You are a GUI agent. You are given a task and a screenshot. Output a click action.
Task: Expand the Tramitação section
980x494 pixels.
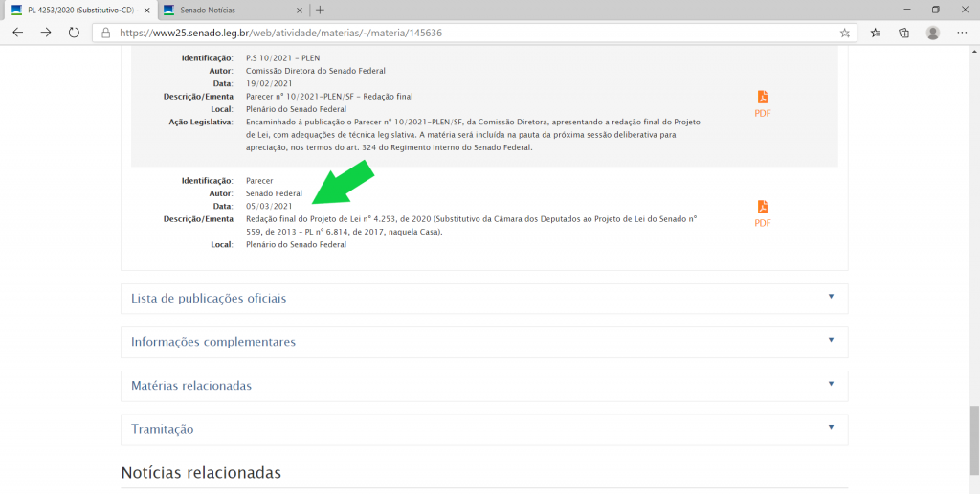(484, 429)
